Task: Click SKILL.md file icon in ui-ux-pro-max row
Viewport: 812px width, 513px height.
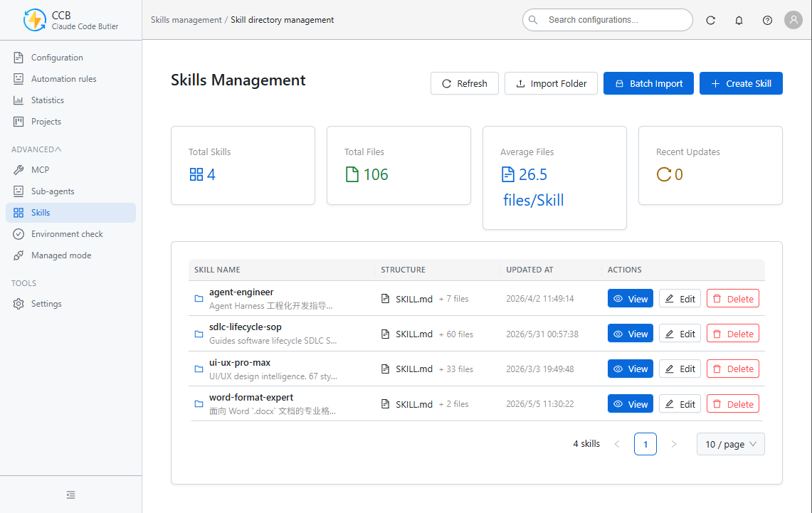Action: [385, 369]
